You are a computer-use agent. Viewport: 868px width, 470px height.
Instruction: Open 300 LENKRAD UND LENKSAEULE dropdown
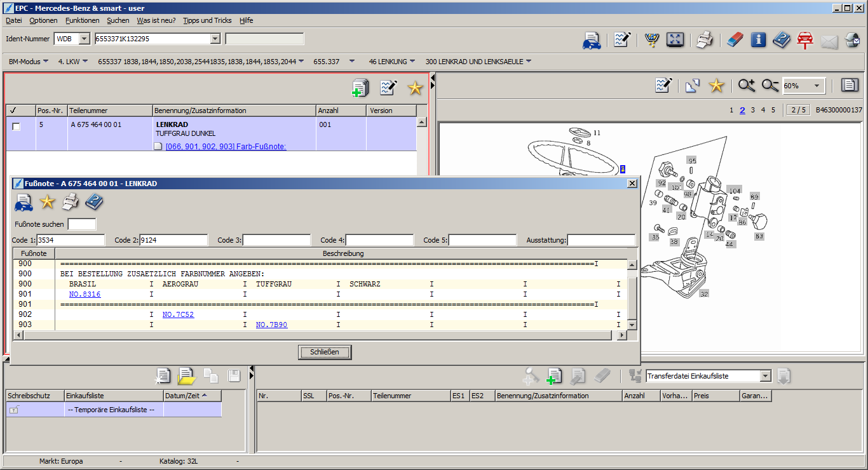coord(478,62)
